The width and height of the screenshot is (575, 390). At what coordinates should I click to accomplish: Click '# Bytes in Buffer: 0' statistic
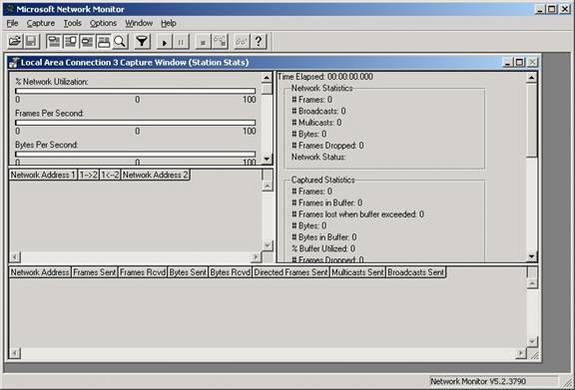[x=324, y=237]
